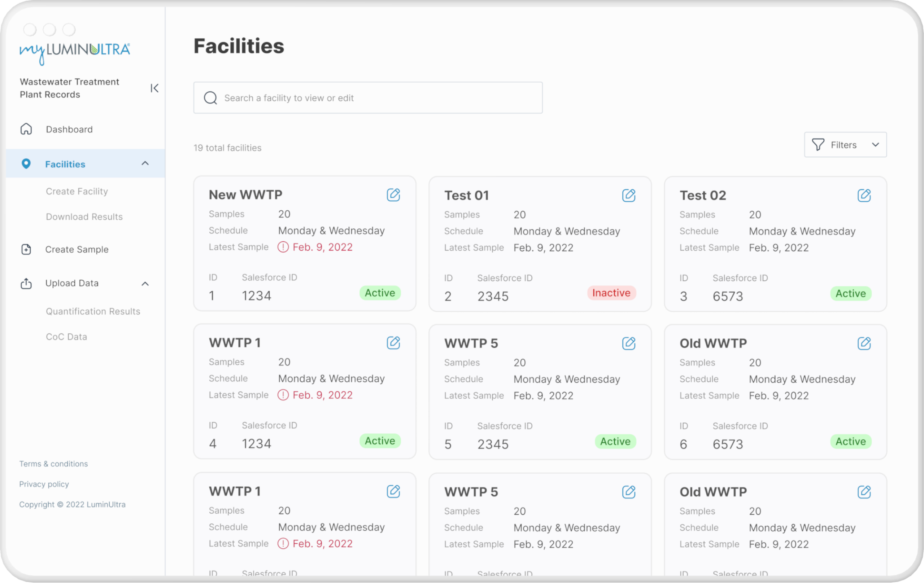This screenshot has height=583, width=924.
Task: Click the search magnifier icon
Action: coord(210,98)
